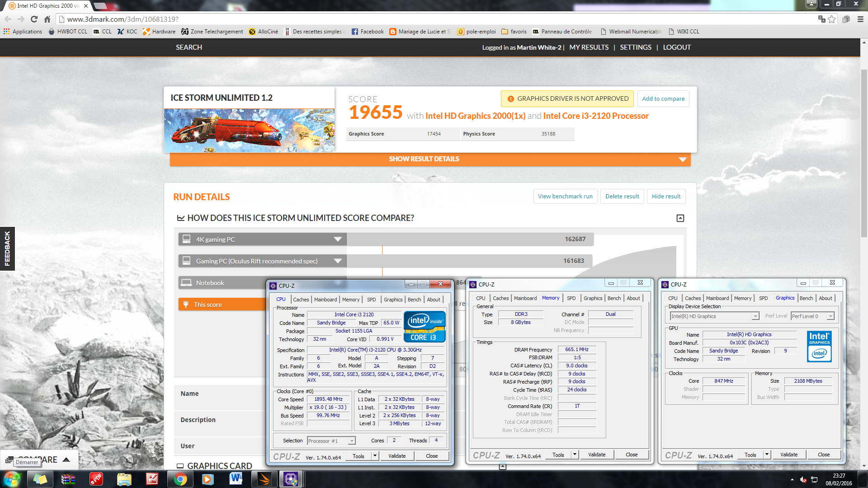This screenshot has height=488, width=868.
Task: Click the Delete result button
Action: tap(622, 197)
